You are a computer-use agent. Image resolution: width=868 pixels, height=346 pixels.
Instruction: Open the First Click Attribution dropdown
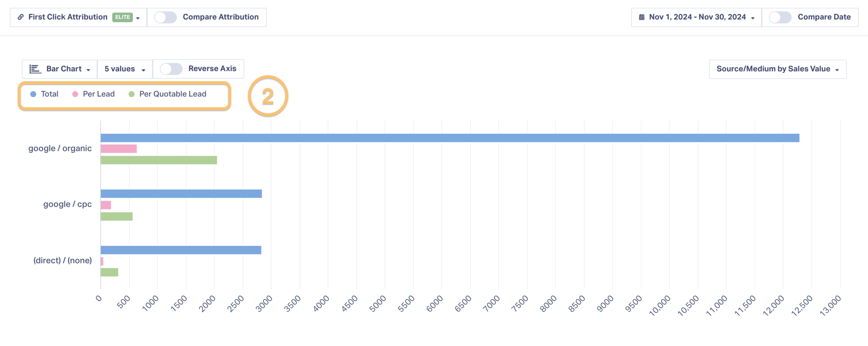click(x=78, y=17)
